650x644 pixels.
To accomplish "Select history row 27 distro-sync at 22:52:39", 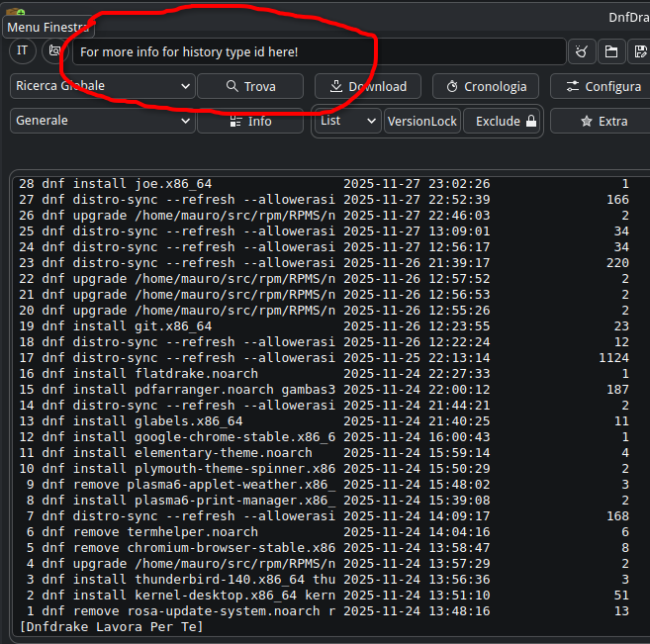I will coord(324,200).
